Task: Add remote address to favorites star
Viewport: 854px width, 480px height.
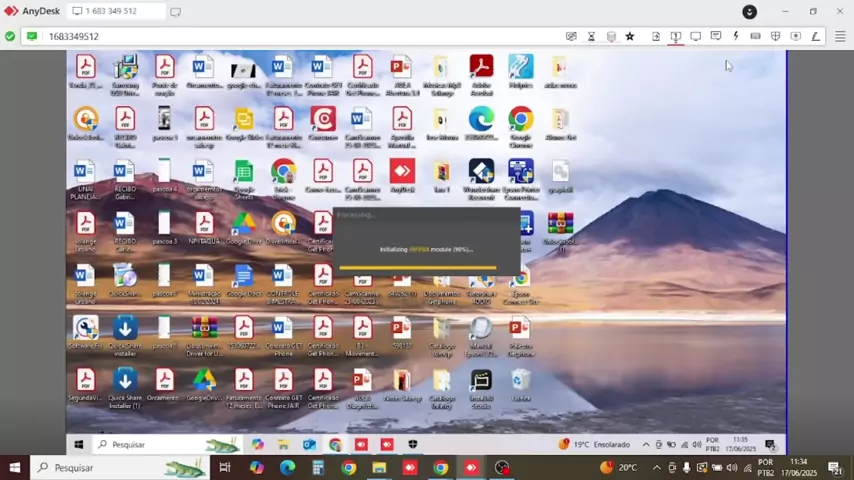Action: tap(629, 36)
